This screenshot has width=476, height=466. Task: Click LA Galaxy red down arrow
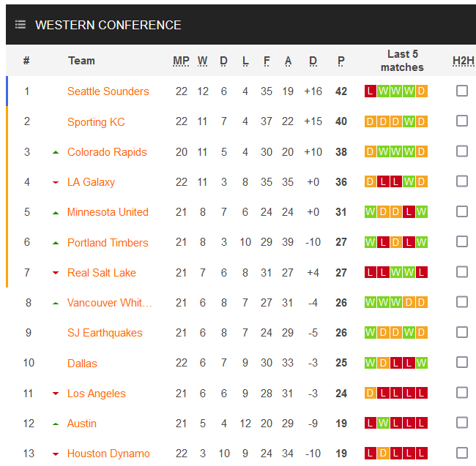(x=56, y=183)
